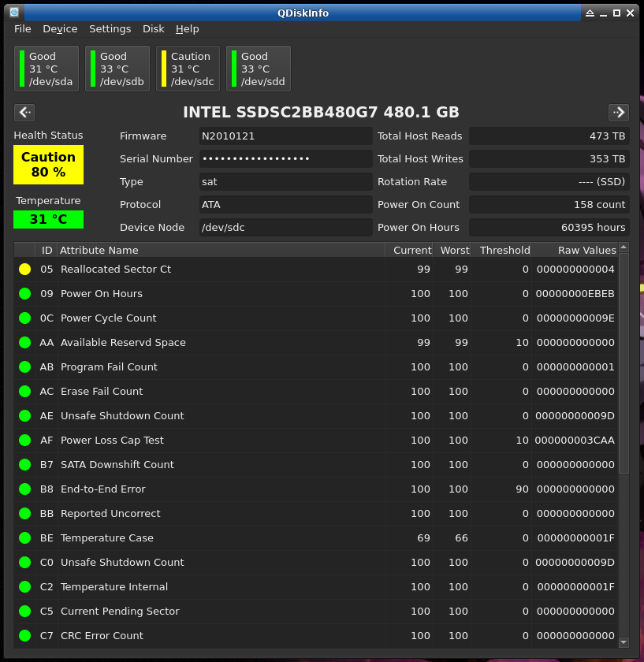This screenshot has width=644, height=662.
Task: Click the masked Serial Number field
Action: 286,158
